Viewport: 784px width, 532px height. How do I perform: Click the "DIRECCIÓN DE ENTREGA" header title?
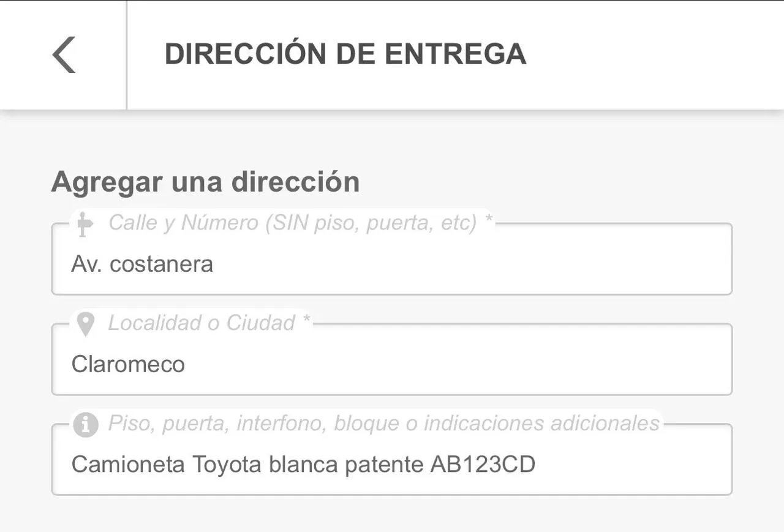[x=345, y=54]
